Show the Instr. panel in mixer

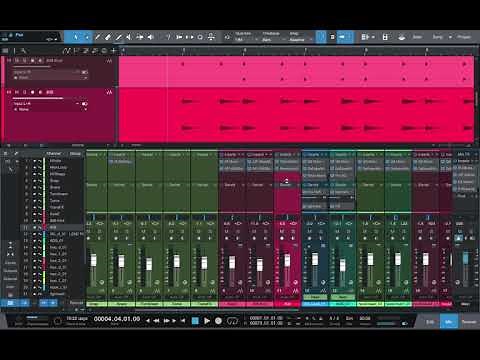point(10,286)
